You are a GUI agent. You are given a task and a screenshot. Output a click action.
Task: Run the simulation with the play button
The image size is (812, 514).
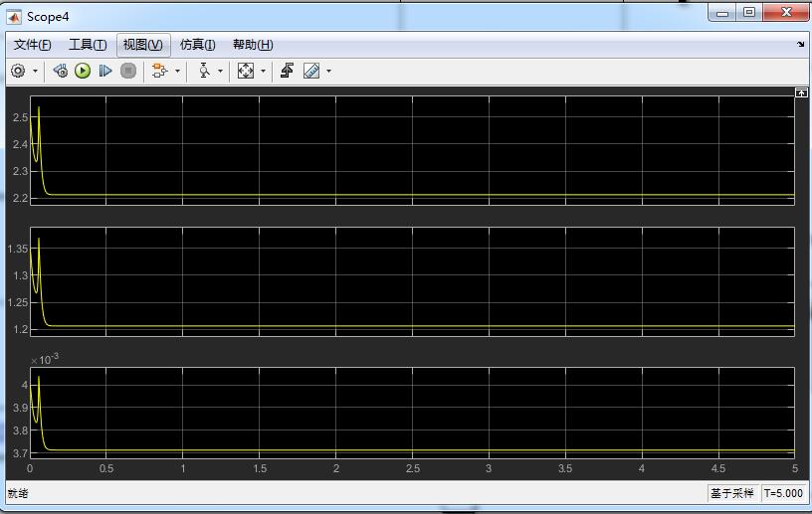point(83,71)
